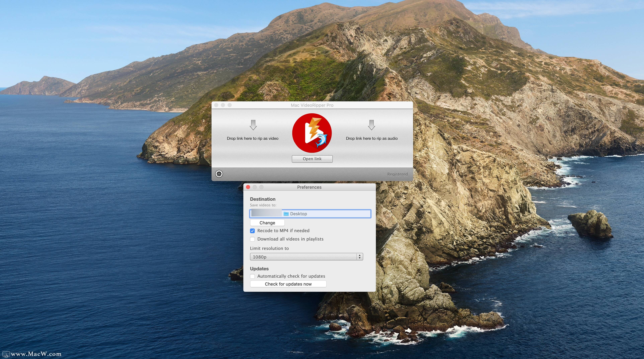Screen dimensions: 644x359
Task: Close the Preferences window
Action: coord(248,187)
